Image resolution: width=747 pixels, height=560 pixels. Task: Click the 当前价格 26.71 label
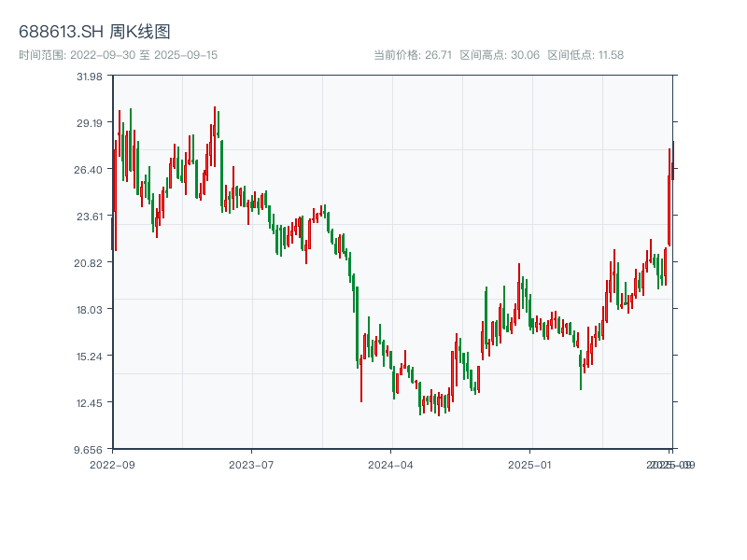click(x=413, y=55)
